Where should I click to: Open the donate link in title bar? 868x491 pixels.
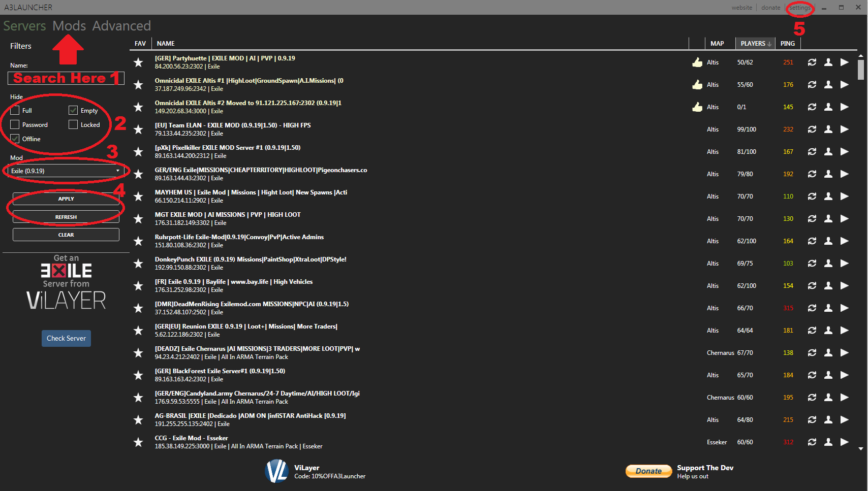point(771,8)
